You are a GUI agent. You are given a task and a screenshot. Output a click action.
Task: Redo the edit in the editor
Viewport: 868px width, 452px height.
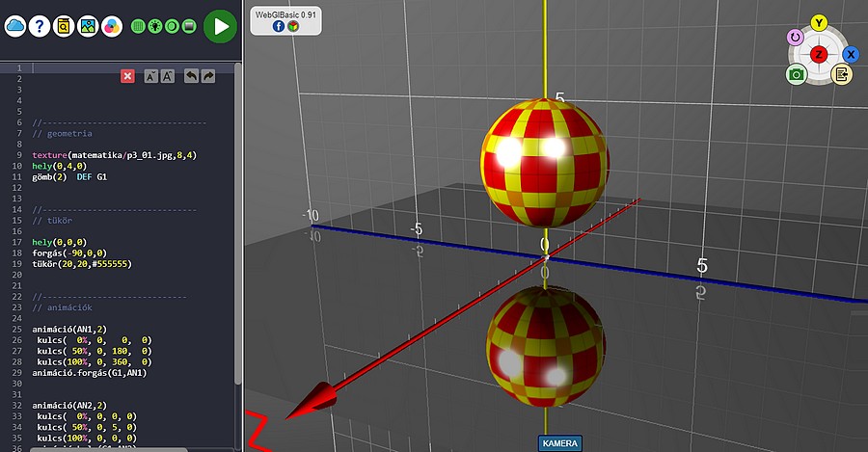point(207,76)
